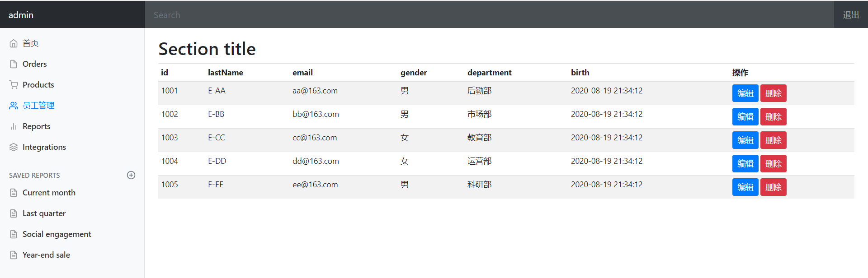Click the document icon beside Social engagement
The height and width of the screenshot is (278, 868).
(x=14, y=234)
